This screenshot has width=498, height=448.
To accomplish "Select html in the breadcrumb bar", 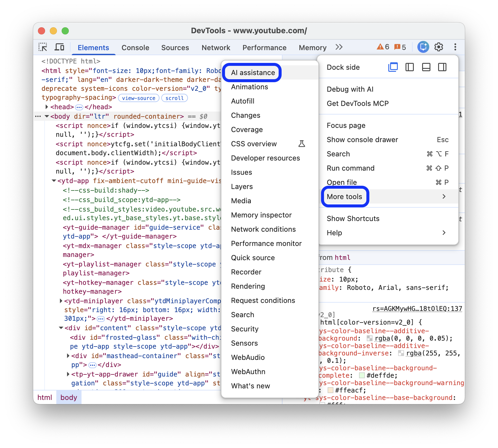I will [x=45, y=398].
